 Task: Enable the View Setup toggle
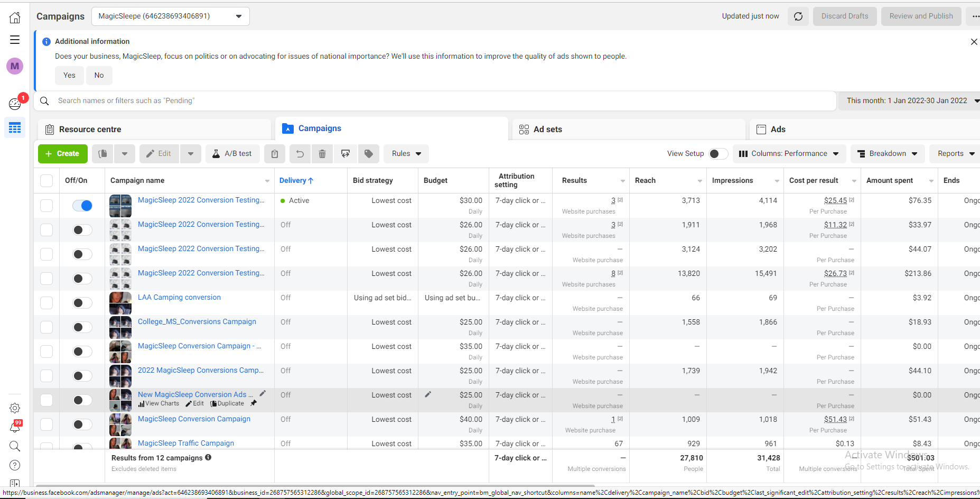[717, 154]
